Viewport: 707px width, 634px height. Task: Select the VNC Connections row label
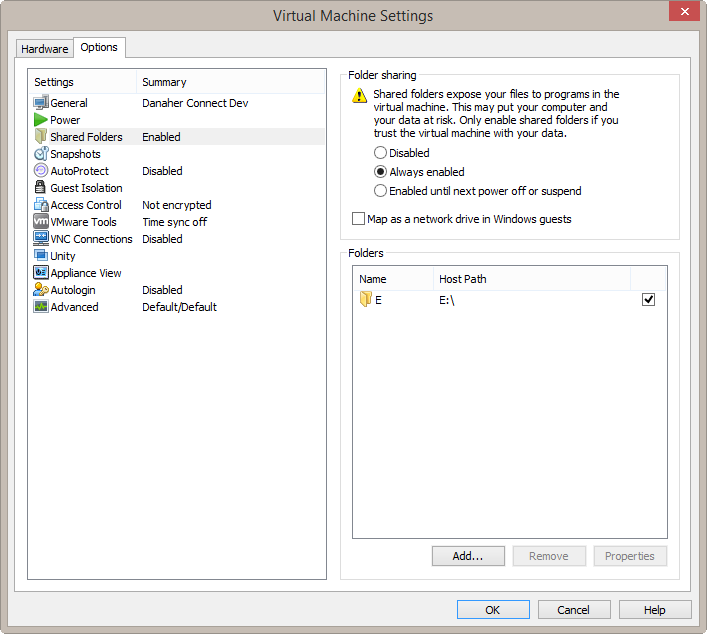[91, 239]
